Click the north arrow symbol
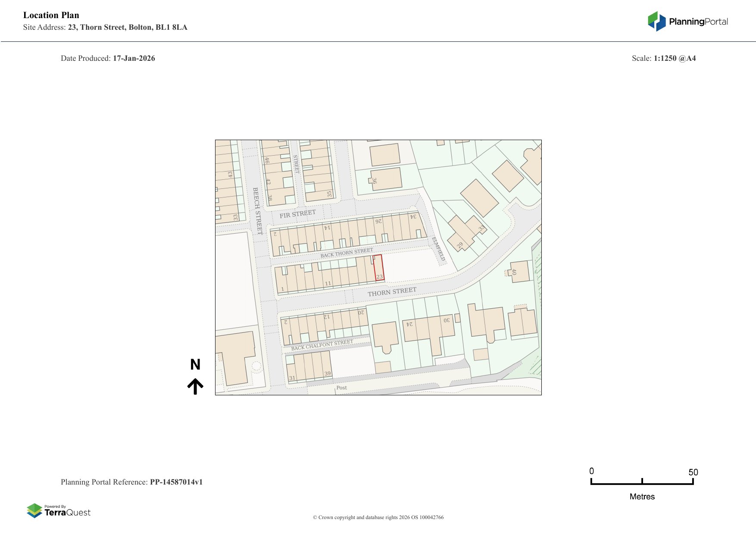Viewport: 756px width, 535px height. [195, 386]
